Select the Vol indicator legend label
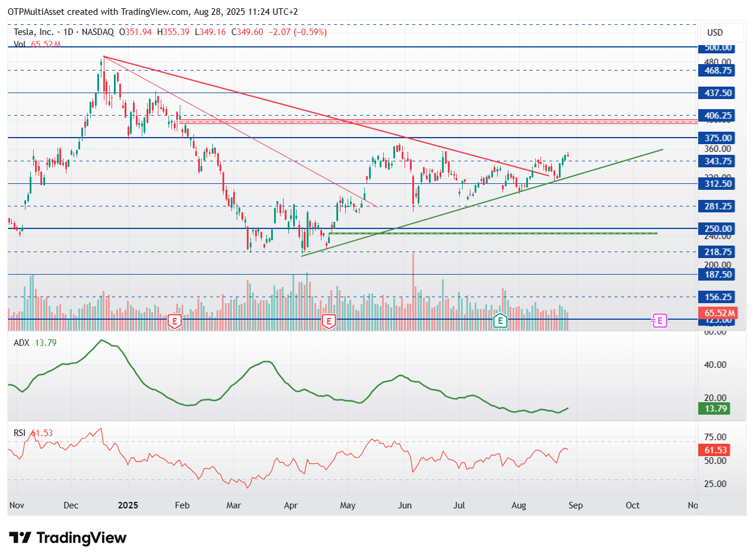Image resolution: width=754 pixels, height=560 pixels. 20,44
